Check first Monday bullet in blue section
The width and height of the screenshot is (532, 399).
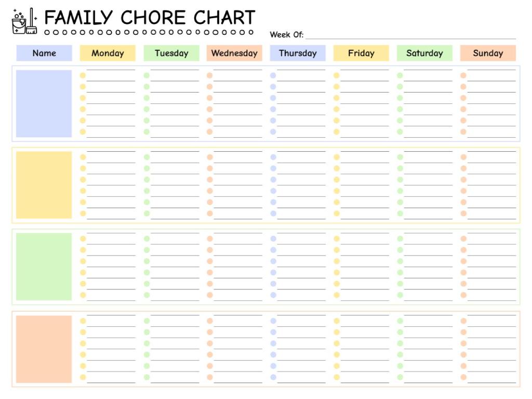point(83,75)
